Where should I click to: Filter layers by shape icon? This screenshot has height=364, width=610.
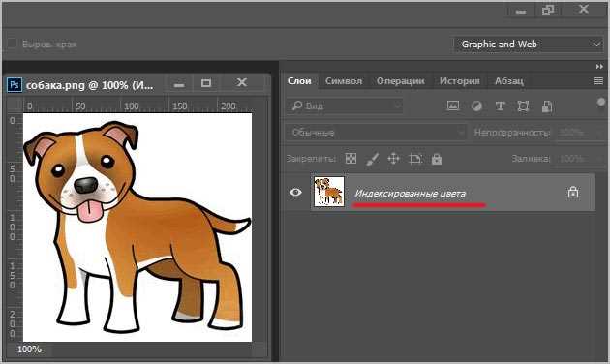523,106
